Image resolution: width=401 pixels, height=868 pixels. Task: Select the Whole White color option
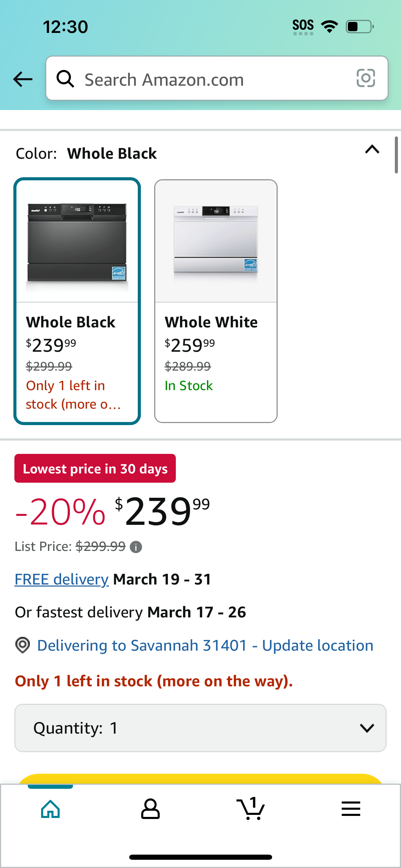[x=216, y=301]
